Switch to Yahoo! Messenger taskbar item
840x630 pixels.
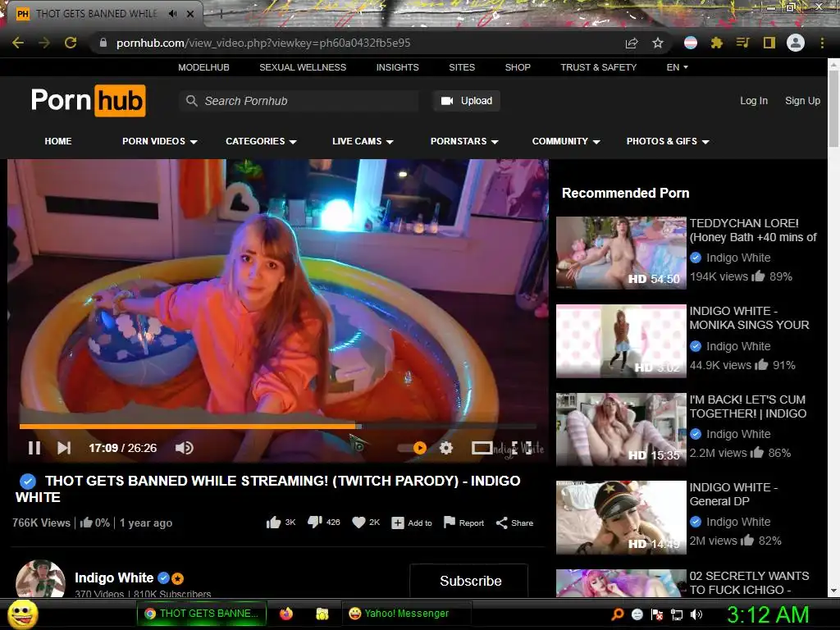pyautogui.click(x=407, y=614)
